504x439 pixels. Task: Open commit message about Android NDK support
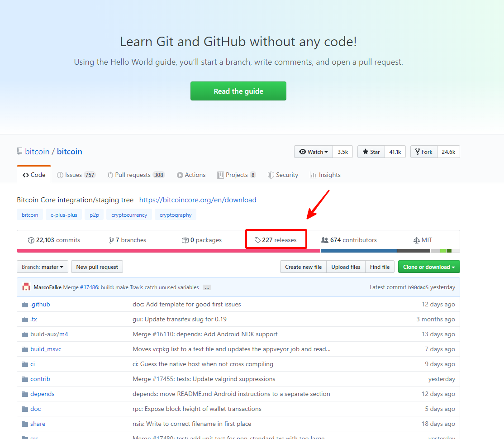(205, 334)
